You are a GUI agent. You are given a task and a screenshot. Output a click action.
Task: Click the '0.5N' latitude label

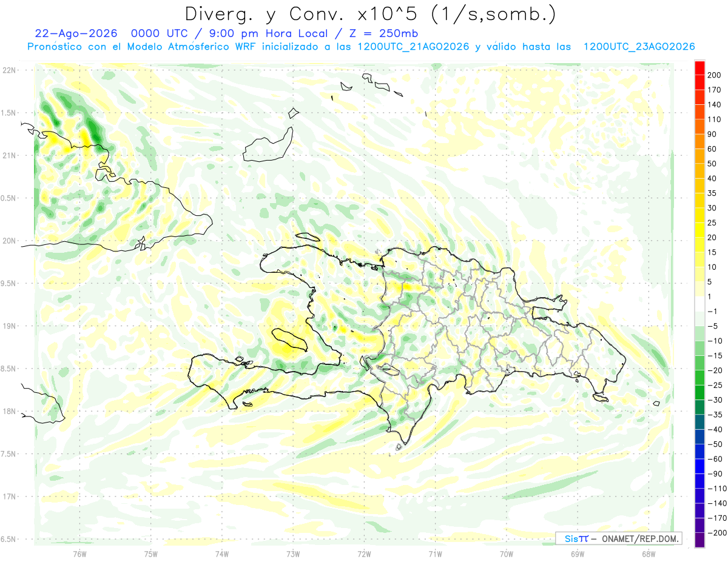[x=8, y=198]
